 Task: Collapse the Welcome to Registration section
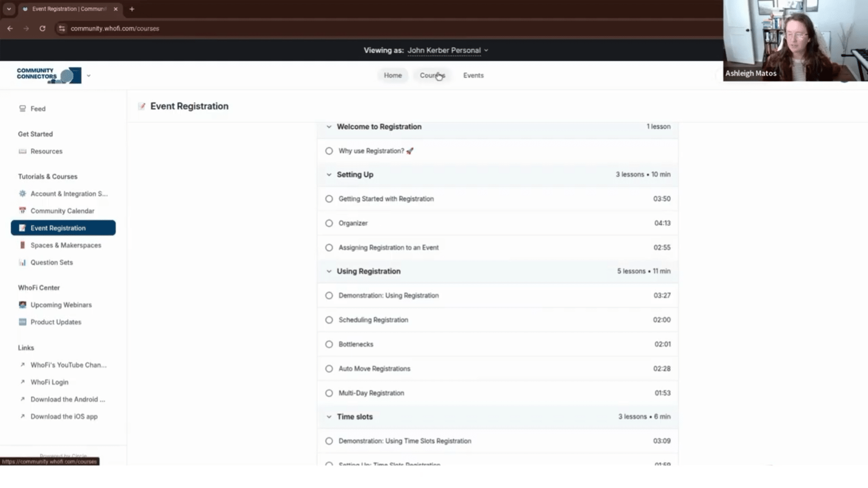(x=329, y=127)
